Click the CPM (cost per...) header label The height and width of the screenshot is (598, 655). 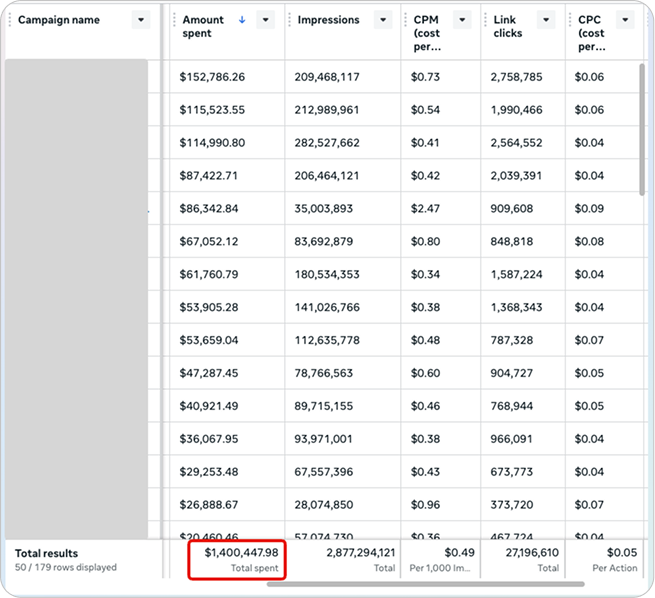(427, 33)
